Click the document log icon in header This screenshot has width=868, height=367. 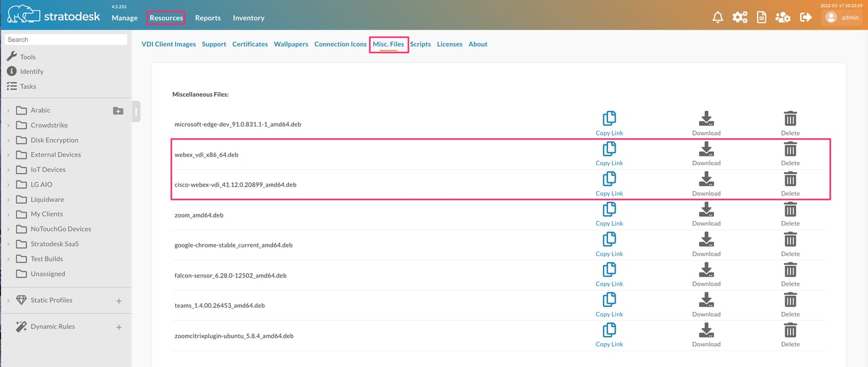pos(761,18)
